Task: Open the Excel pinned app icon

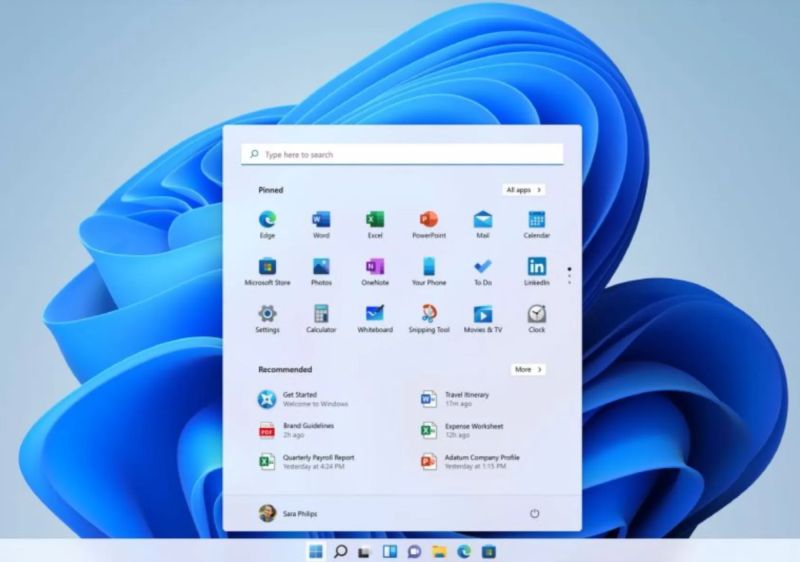Action: 375,220
